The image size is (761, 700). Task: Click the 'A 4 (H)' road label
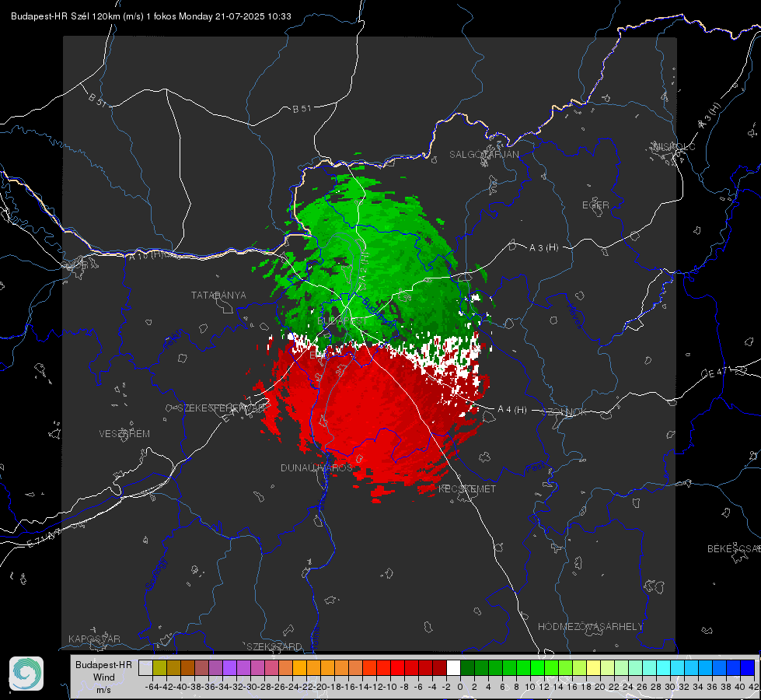(x=512, y=410)
